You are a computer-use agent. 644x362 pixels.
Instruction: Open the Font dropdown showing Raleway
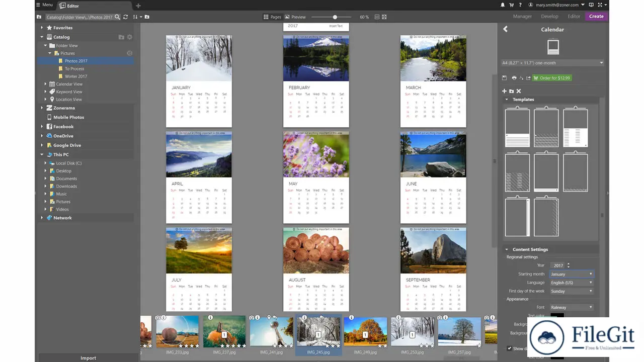[x=572, y=307]
